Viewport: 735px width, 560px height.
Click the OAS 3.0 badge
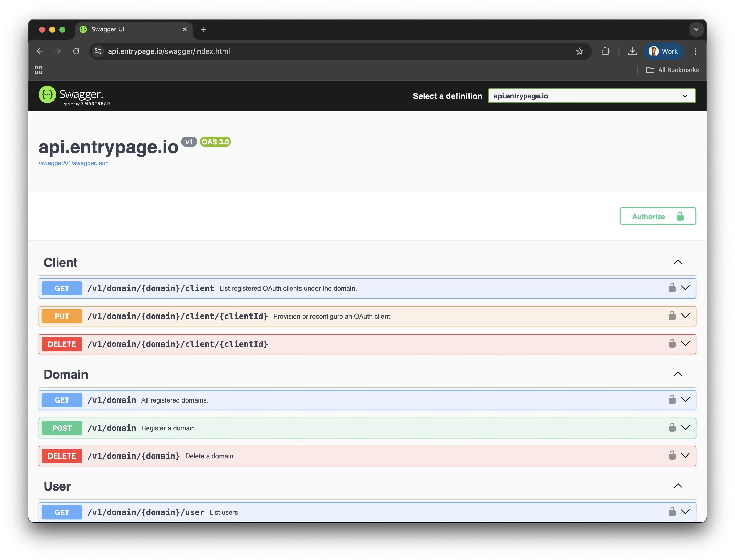pos(215,142)
